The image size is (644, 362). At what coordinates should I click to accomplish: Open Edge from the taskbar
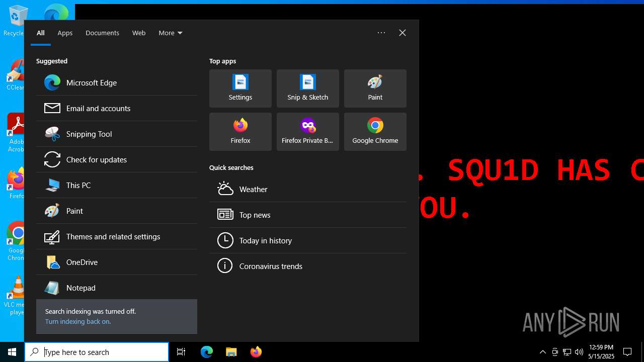(x=207, y=352)
